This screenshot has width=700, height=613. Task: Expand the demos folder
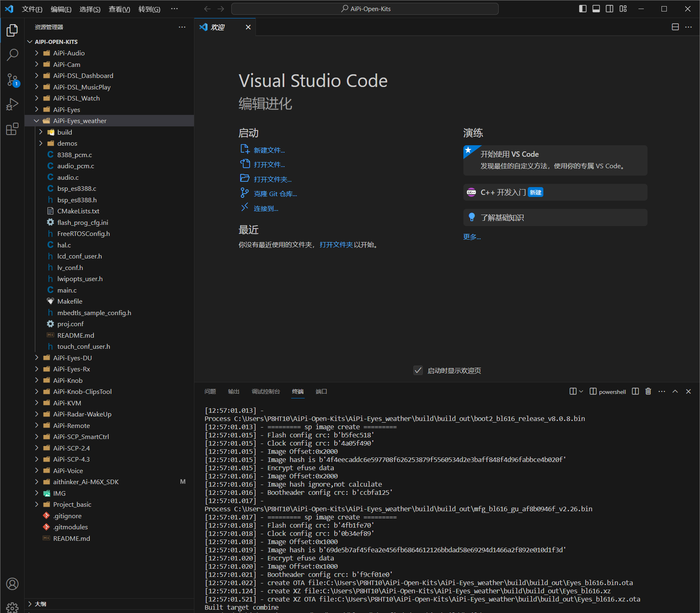109,143
